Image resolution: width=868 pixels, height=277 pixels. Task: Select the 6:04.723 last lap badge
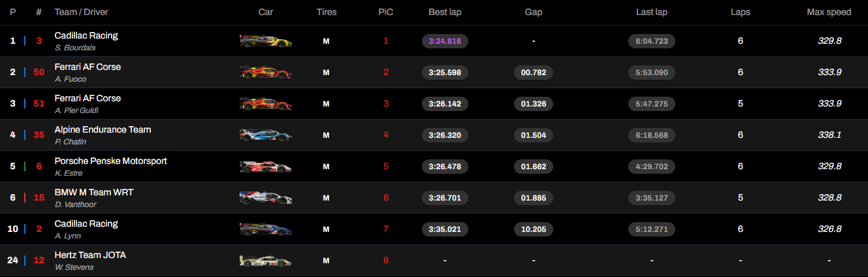pos(652,41)
